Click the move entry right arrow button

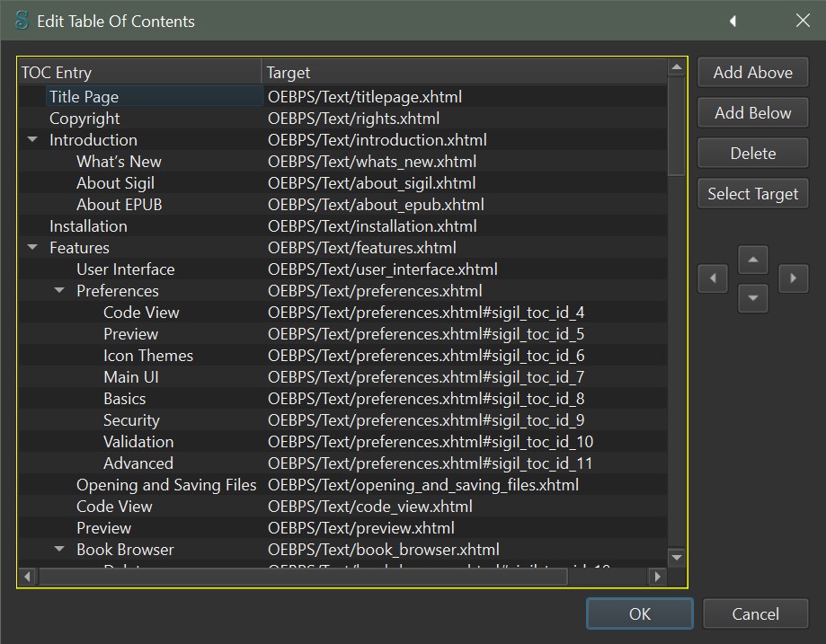793,278
